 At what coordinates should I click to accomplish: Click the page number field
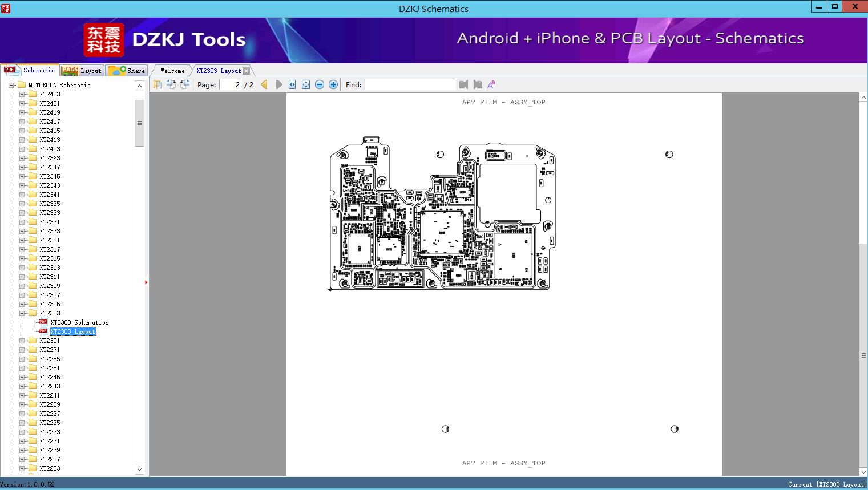pyautogui.click(x=230, y=84)
